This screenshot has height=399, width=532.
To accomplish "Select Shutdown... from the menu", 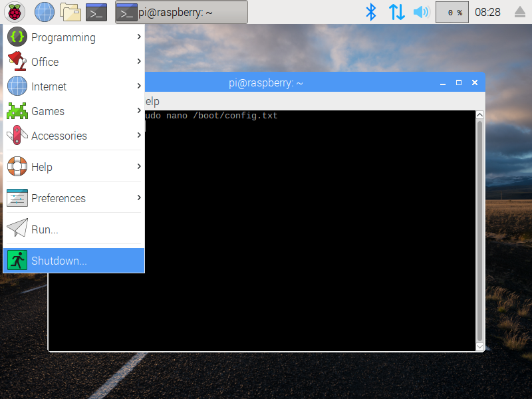I will (x=74, y=261).
